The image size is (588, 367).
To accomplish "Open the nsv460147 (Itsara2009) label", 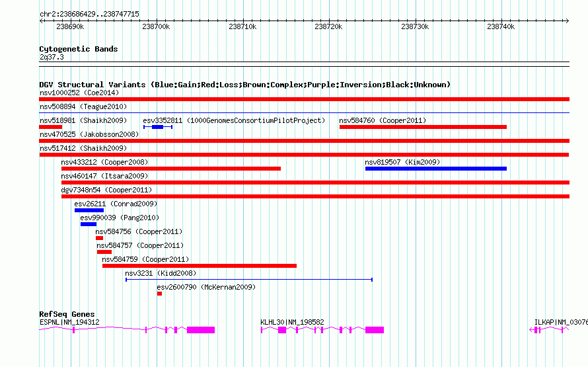I will click(x=104, y=176).
